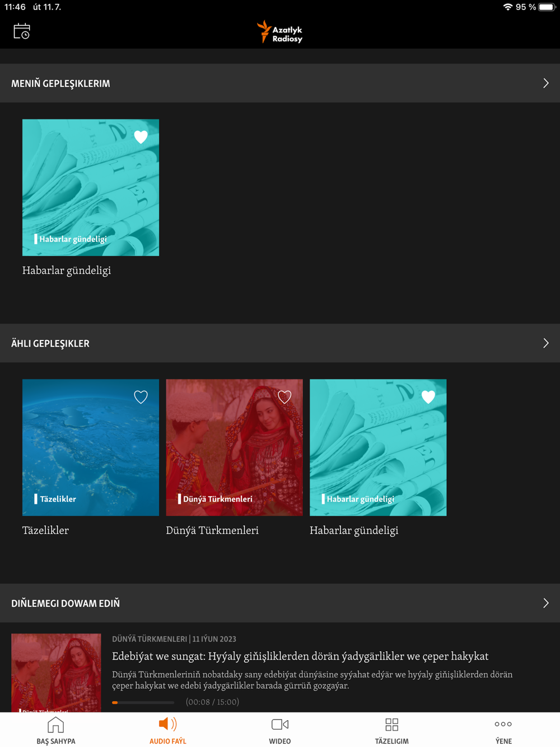Click the episode description text

click(312, 680)
